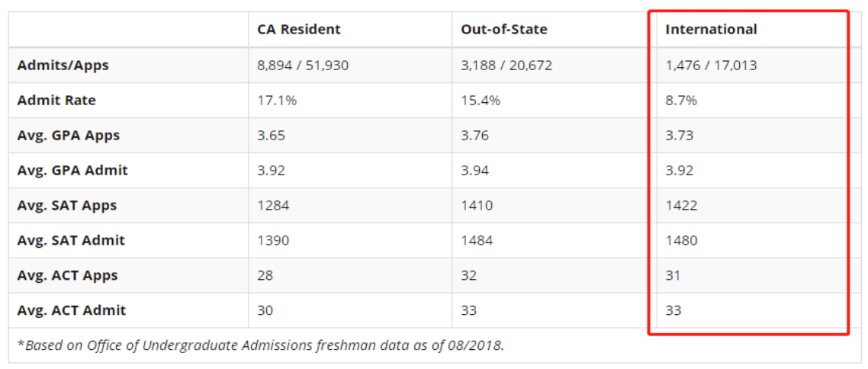Screen dimensions: 868x369
Task: Select the Avg. SAT Admit row label
Action: (71, 241)
